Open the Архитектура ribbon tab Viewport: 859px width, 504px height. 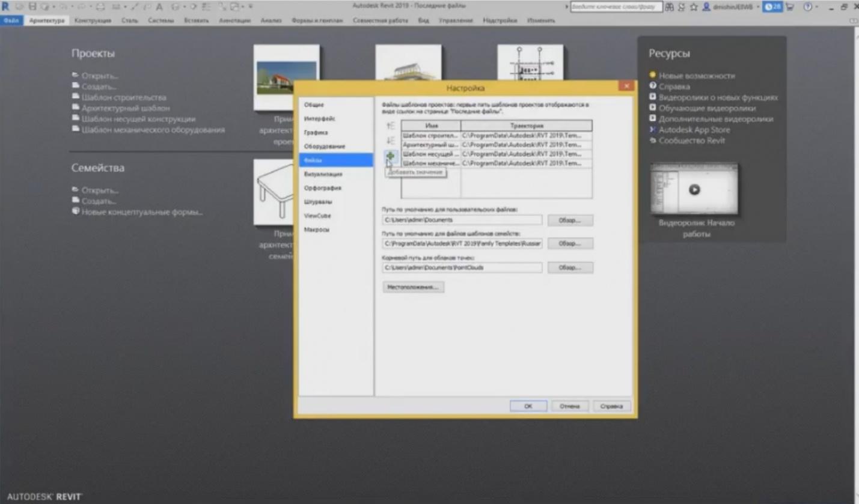coord(47,20)
